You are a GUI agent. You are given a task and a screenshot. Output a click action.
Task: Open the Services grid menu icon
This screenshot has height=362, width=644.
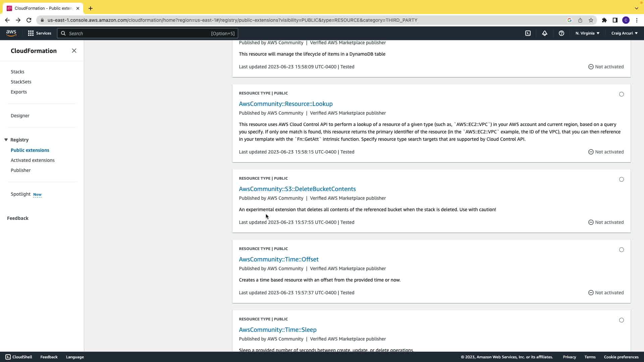pos(31,33)
